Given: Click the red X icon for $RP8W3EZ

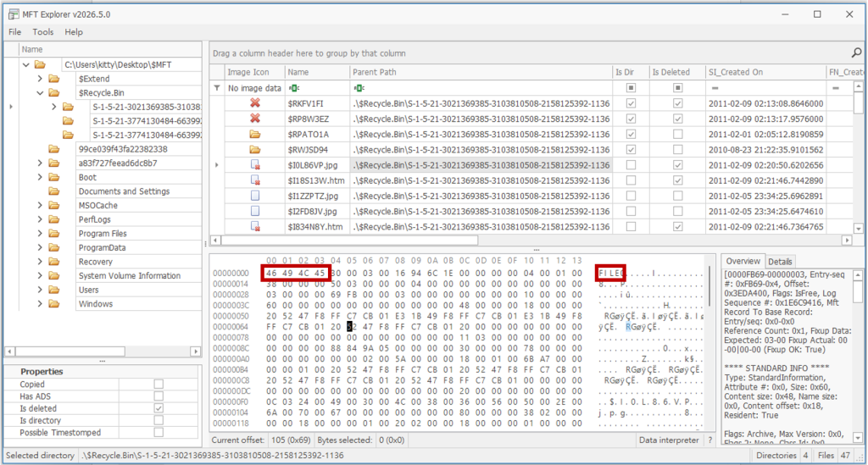Looking at the screenshot, I should tap(255, 119).
